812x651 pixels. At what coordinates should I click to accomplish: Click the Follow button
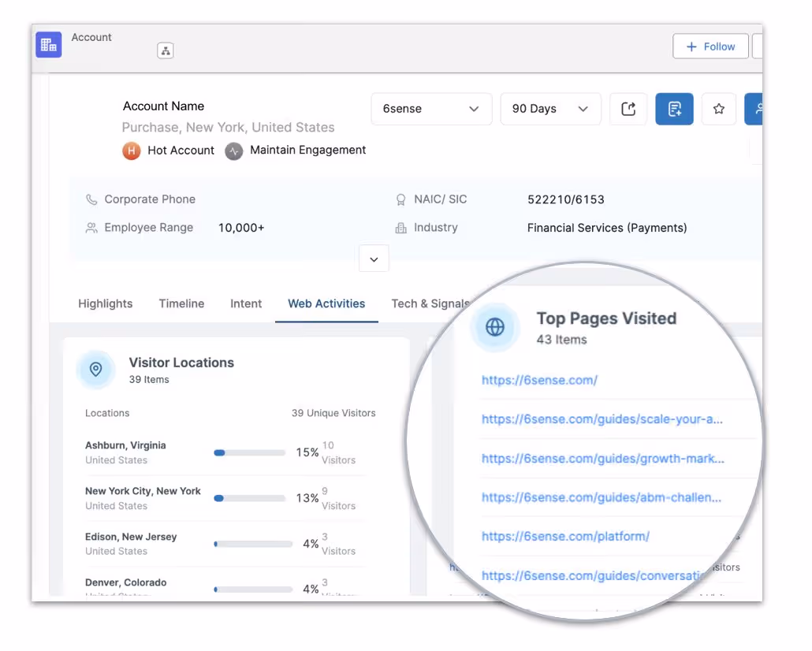pos(710,46)
